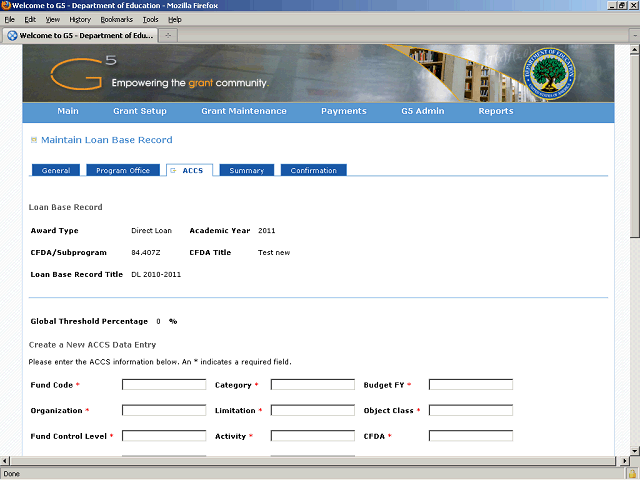Minimize the Firefox window

point(612,5)
